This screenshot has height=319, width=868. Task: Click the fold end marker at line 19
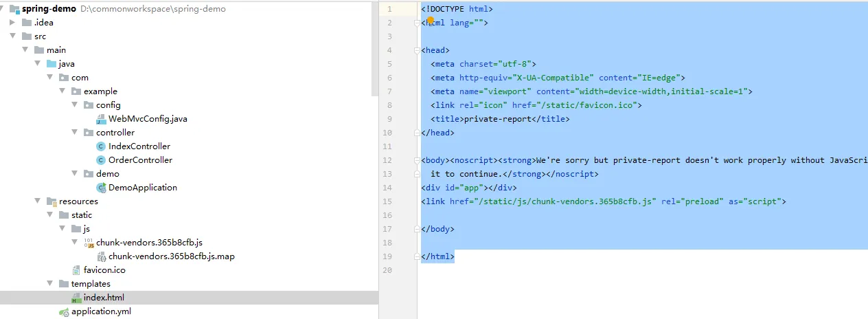pos(418,256)
